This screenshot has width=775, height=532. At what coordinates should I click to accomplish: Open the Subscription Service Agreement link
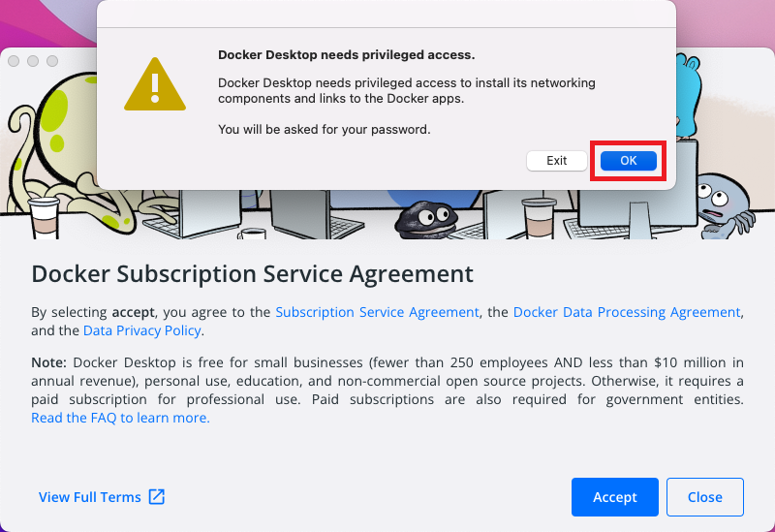pyautogui.click(x=377, y=312)
